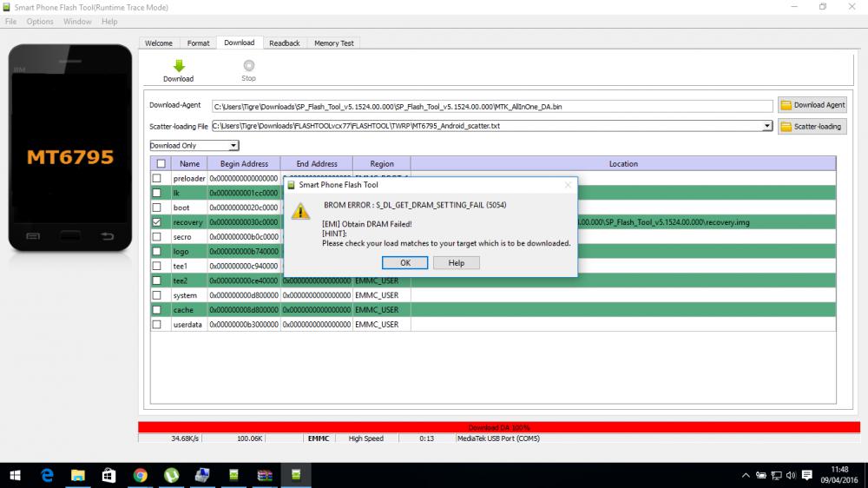This screenshot has height=488, width=868.
Task: Open uTorrent from the taskbar
Action: click(172, 475)
